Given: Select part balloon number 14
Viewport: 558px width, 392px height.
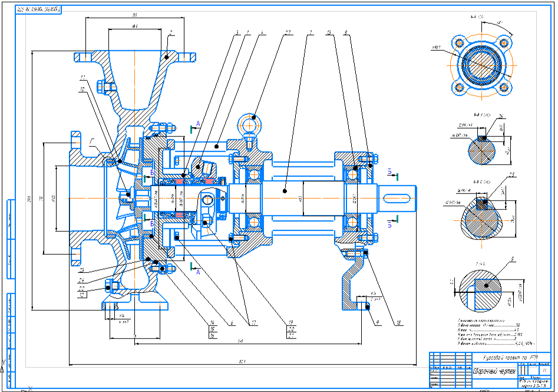Looking at the screenshot, I should [x=212, y=323].
